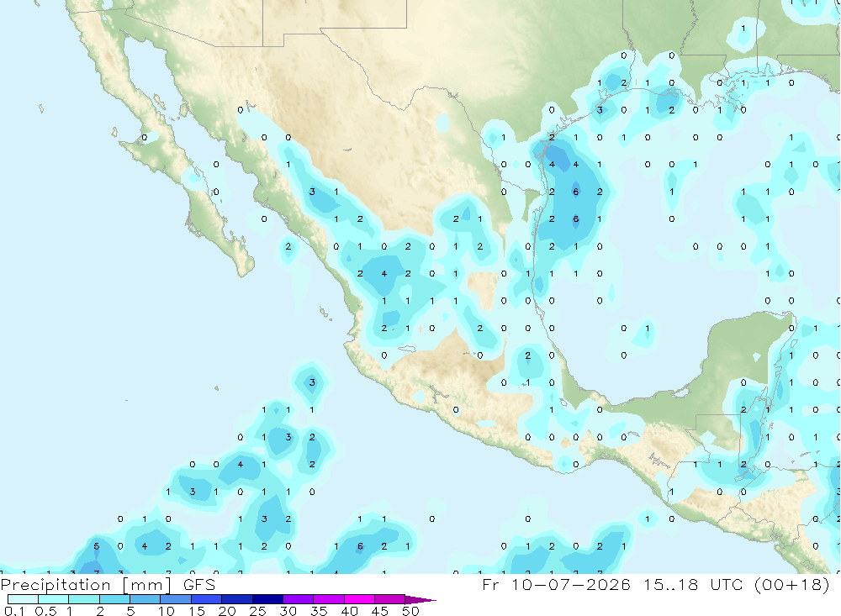The height and width of the screenshot is (616, 841).
Task: Pick the 45–50 mm legend swatch
Action: tap(390, 599)
